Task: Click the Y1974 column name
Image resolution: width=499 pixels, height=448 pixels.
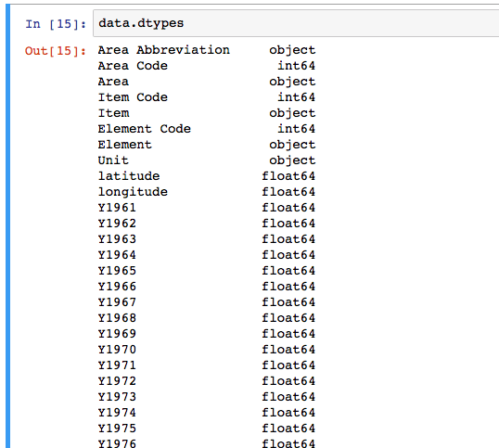Action: pyautogui.click(x=117, y=413)
